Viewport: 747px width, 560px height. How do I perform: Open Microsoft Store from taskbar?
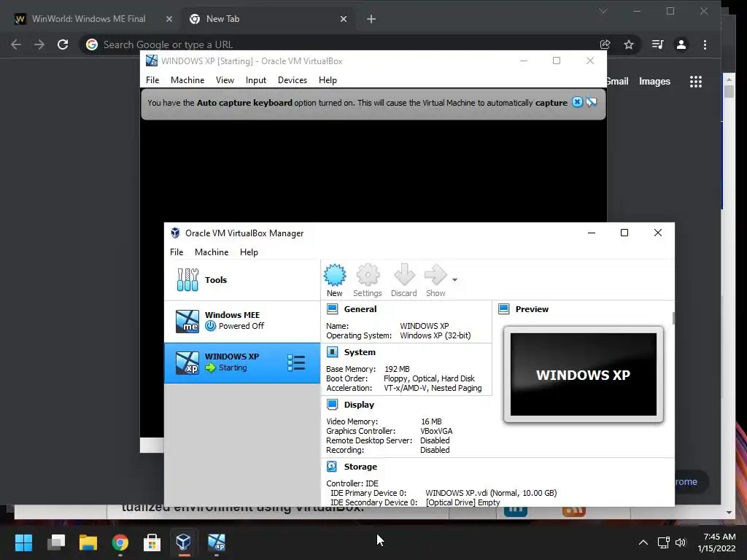click(152, 542)
